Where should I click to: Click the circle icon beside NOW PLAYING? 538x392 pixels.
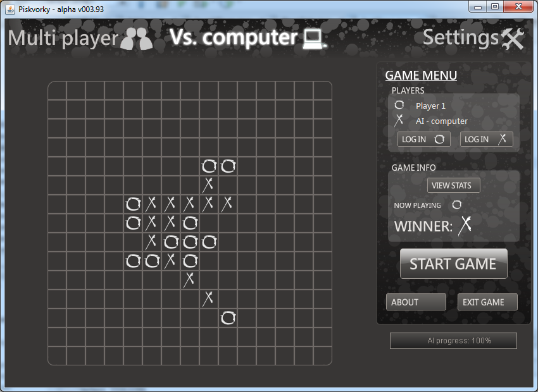coord(457,205)
